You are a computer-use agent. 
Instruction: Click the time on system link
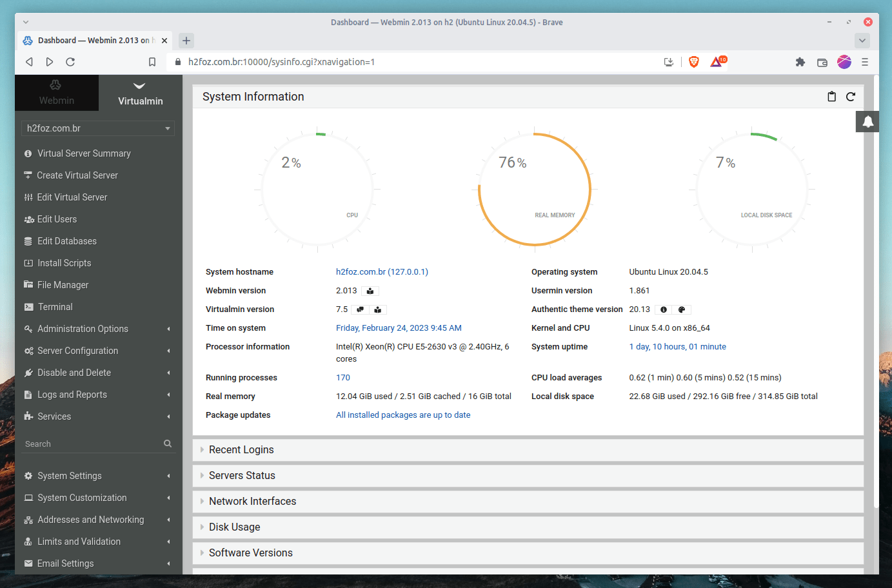tap(399, 328)
